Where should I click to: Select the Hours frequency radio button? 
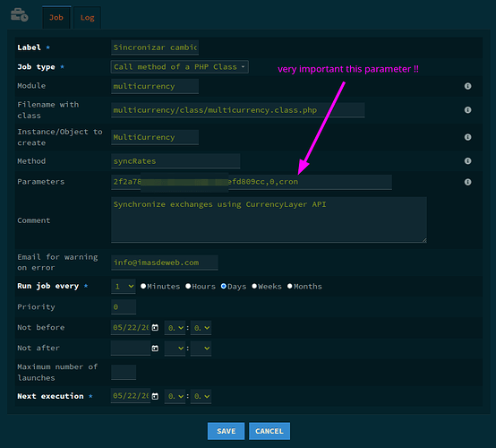pos(188,286)
